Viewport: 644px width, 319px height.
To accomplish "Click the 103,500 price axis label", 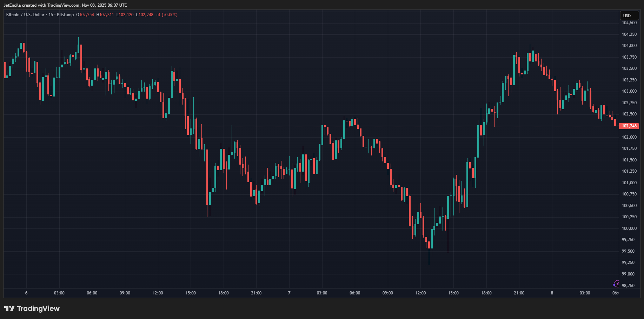I will 629,68.
